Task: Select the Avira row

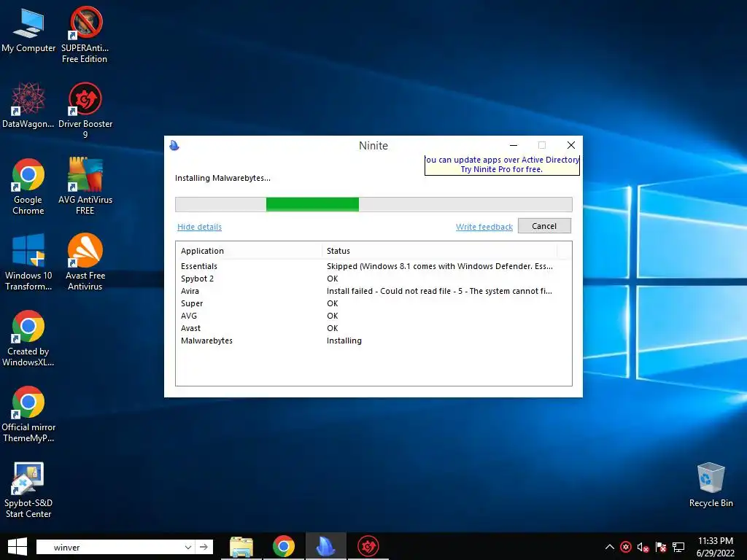Action: pos(373,291)
